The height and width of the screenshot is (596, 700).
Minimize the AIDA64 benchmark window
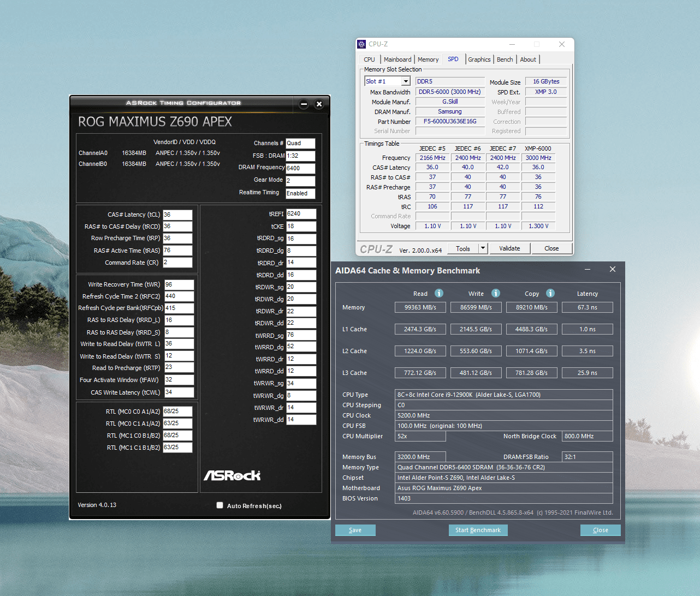(588, 269)
